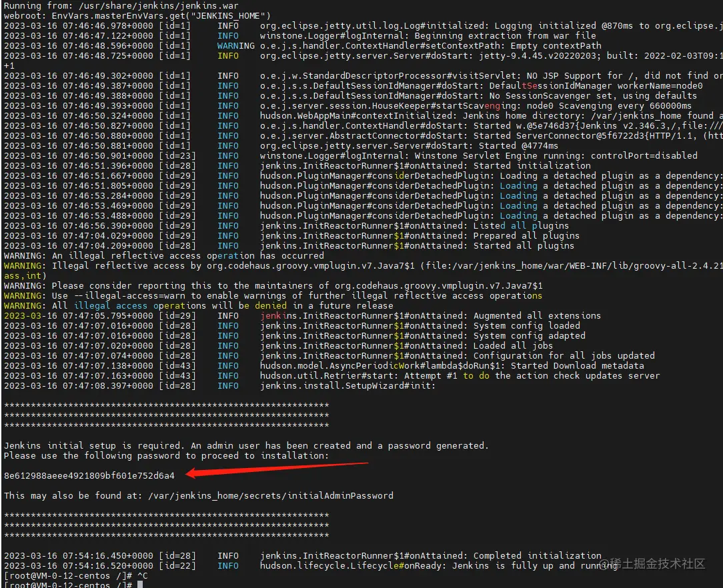
Task: Click 'NO JSP Support for /' log text
Action: click(x=582, y=76)
